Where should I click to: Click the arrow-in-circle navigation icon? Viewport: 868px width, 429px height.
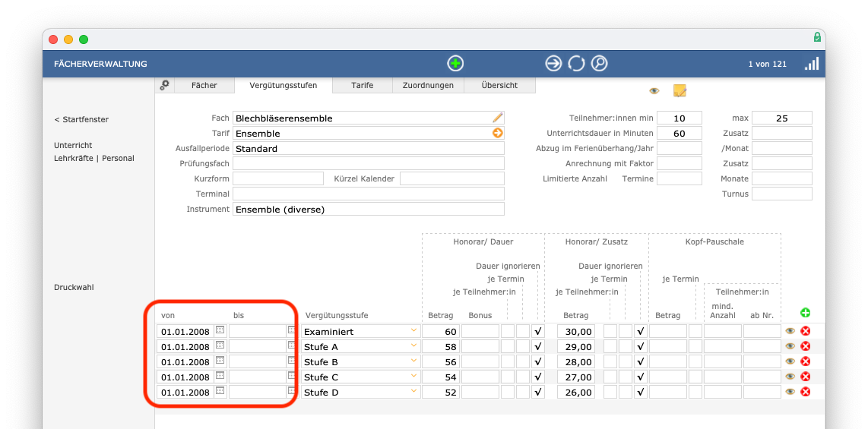pos(553,64)
